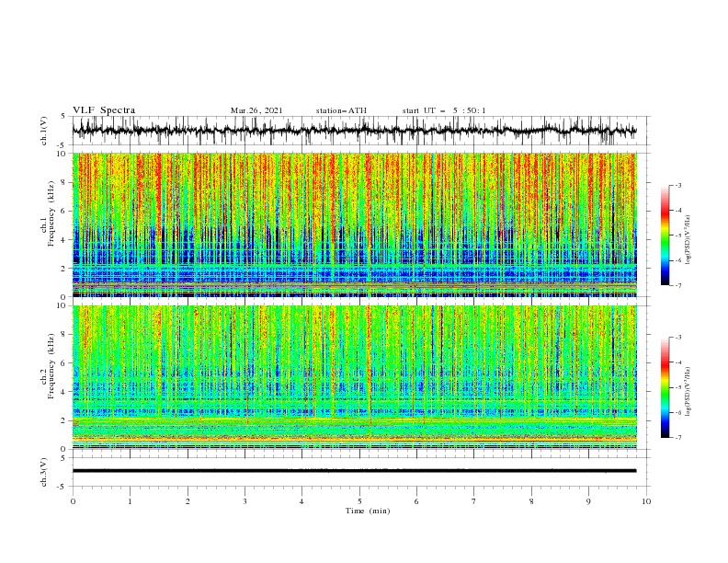The height and width of the screenshot is (563, 728).
Task: Click the "ch.1(V)" waveform axis label
Action: coord(44,131)
